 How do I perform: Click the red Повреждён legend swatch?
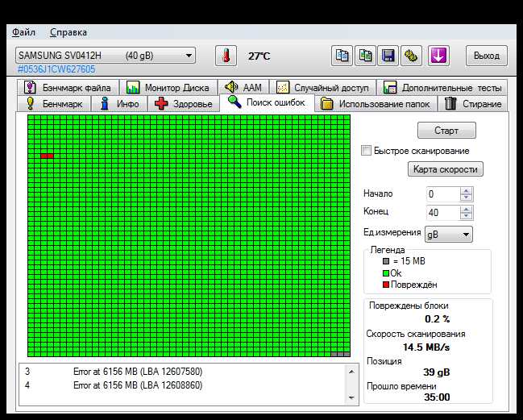(x=386, y=285)
